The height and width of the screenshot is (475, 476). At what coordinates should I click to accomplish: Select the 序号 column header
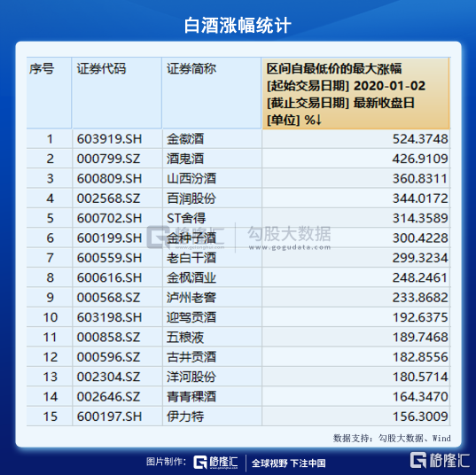49,93
